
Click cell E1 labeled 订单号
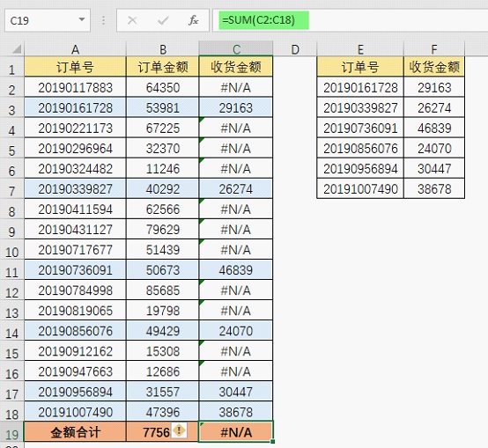[360, 67]
